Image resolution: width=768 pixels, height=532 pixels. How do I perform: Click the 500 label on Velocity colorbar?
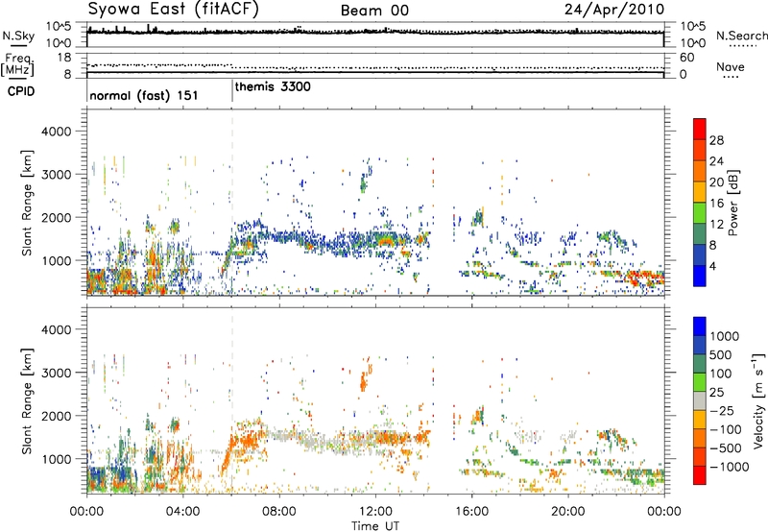coord(721,355)
